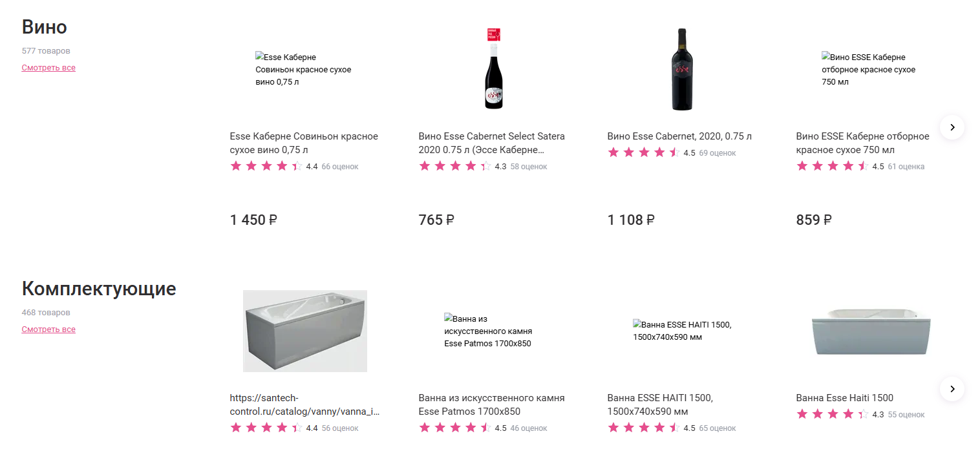The width and height of the screenshot is (980, 449).
Task: Open Вино Esse Cabernet 2020 bottle image
Action: 682,69
